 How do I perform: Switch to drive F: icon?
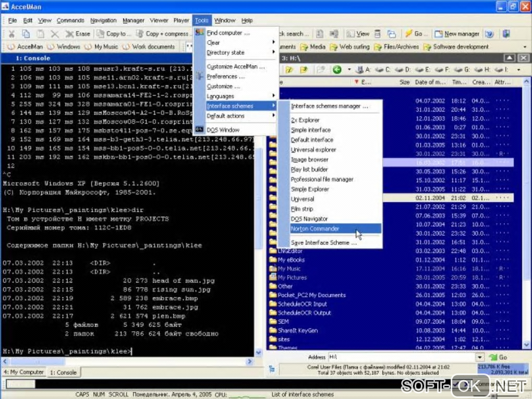point(442,69)
